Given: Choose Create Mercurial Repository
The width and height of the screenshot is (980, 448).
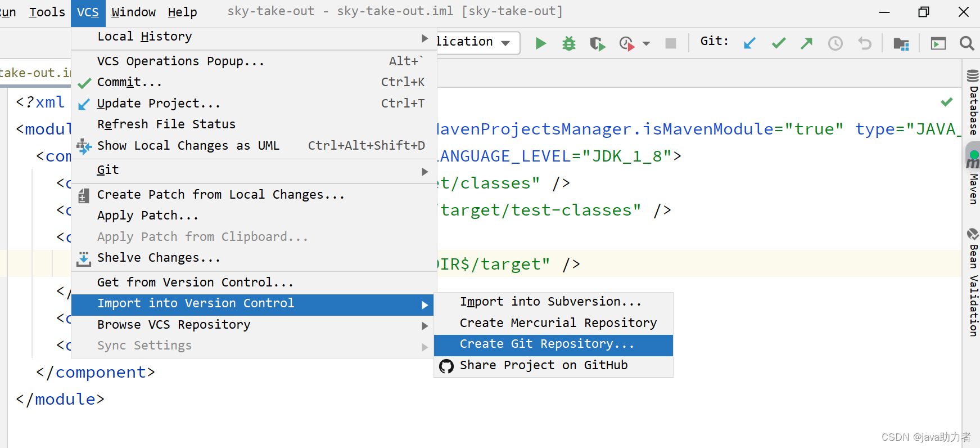Looking at the screenshot, I should pyautogui.click(x=553, y=323).
